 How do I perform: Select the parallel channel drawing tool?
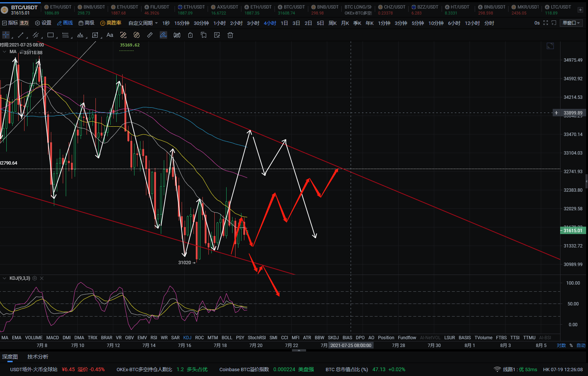36,35
